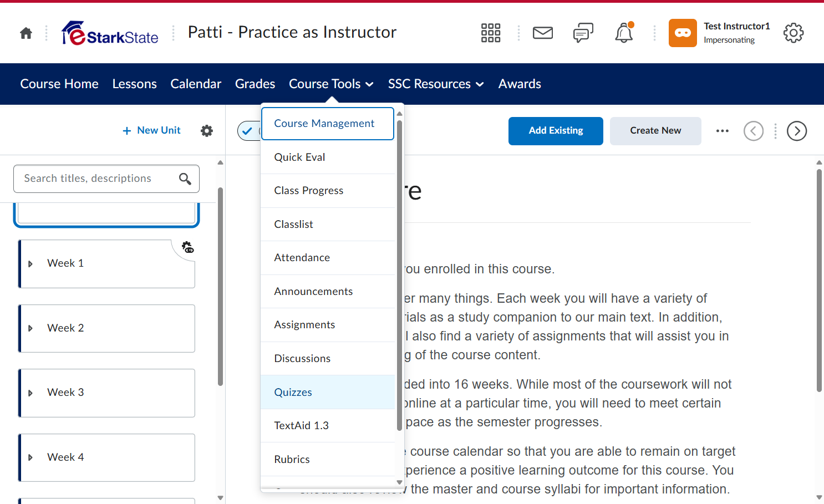Open the Grades nav link
824x504 pixels.
[x=255, y=84]
